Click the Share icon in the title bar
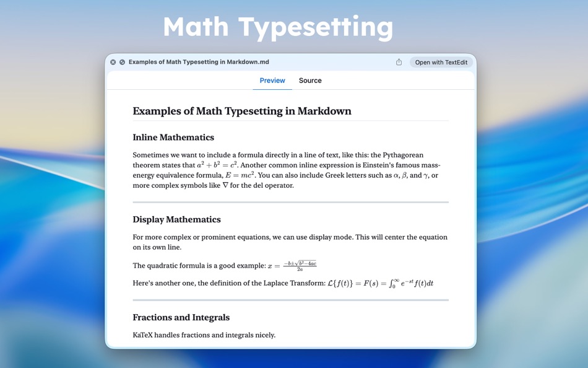Image resolution: width=588 pixels, height=368 pixels. click(x=399, y=62)
